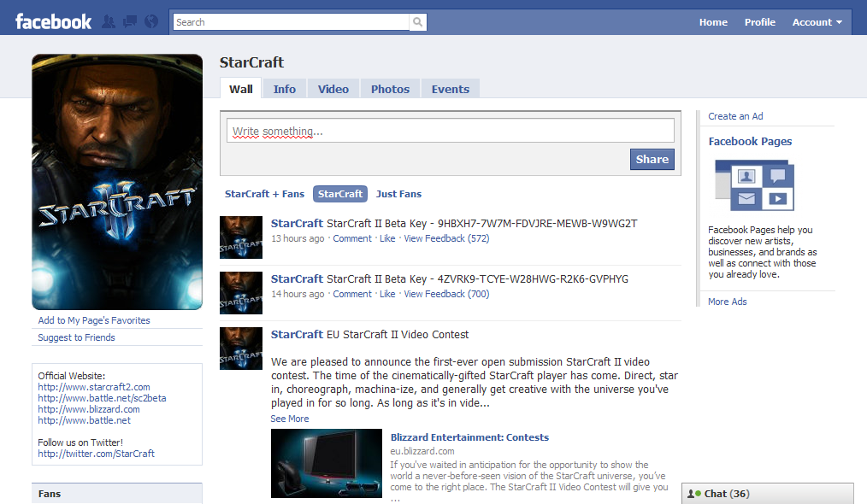
Task: Open the www.blizzard.com link
Action: click(x=88, y=409)
